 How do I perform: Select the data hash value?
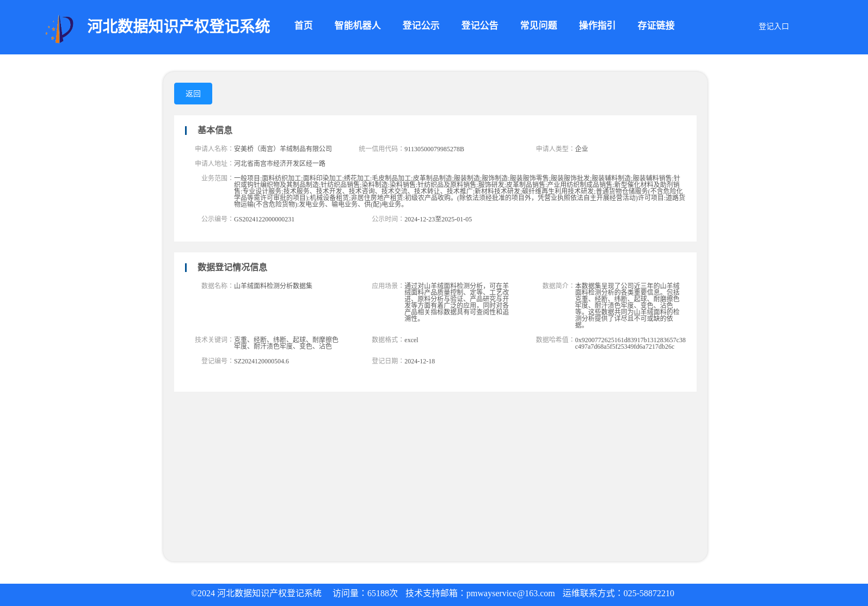630,343
